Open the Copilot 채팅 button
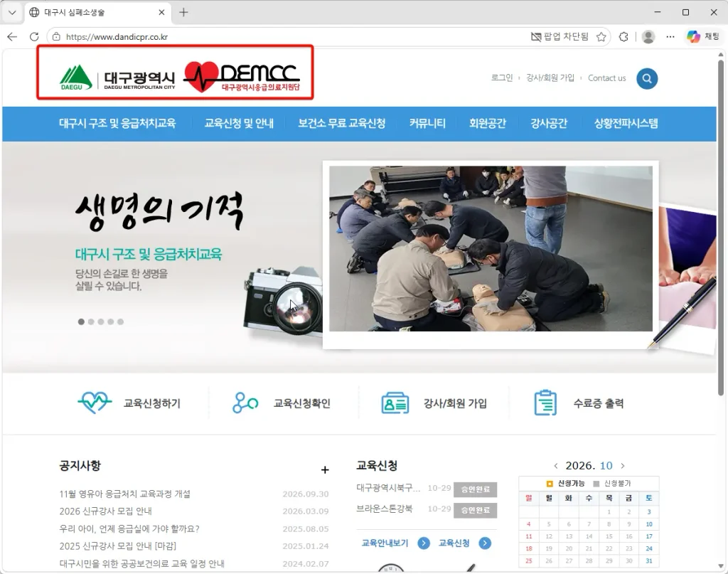The width and height of the screenshot is (728, 574). pyautogui.click(x=703, y=37)
